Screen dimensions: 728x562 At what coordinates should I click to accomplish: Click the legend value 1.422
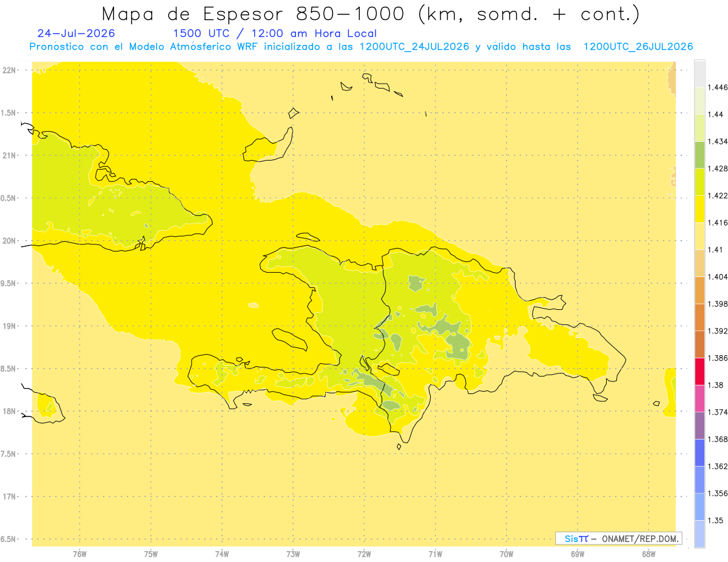(x=718, y=196)
